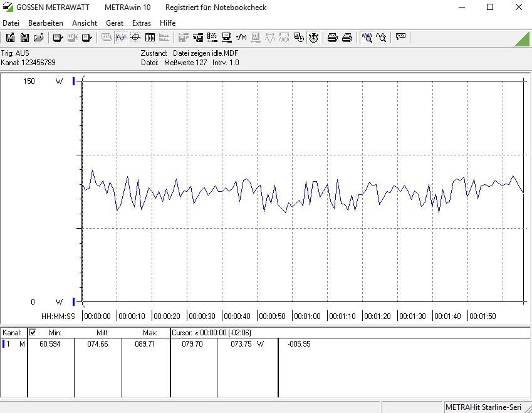Image resolution: width=532 pixels, height=413 pixels.
Task: Switch to the table view icon
Action: click(x=150, y=38)
